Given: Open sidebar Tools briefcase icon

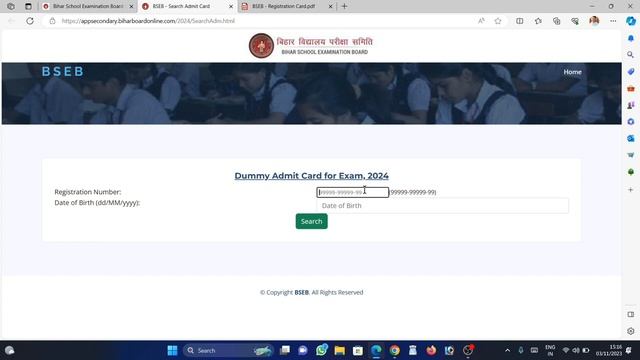Looking at the screenshot, I should (631, 88).
